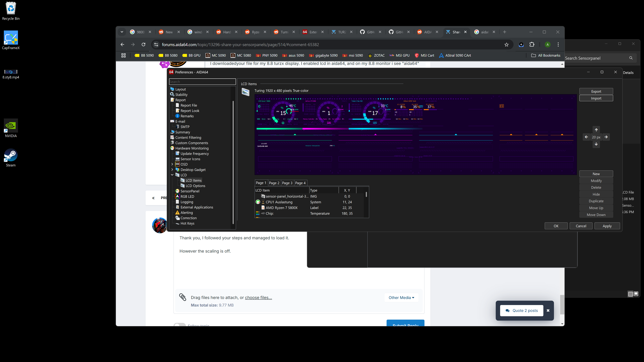Click OK in Preferences dialog
The width and height of the screenshot is (644, 362).
(x=556, y=226)
